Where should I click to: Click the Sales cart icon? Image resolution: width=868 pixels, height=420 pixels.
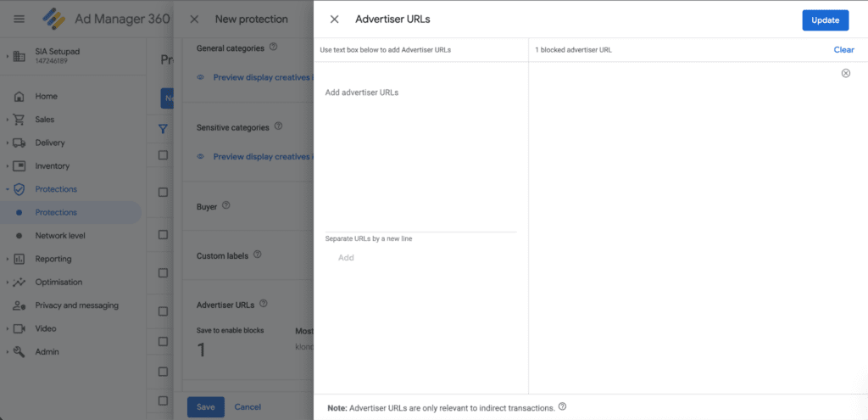tap(19, 119)
